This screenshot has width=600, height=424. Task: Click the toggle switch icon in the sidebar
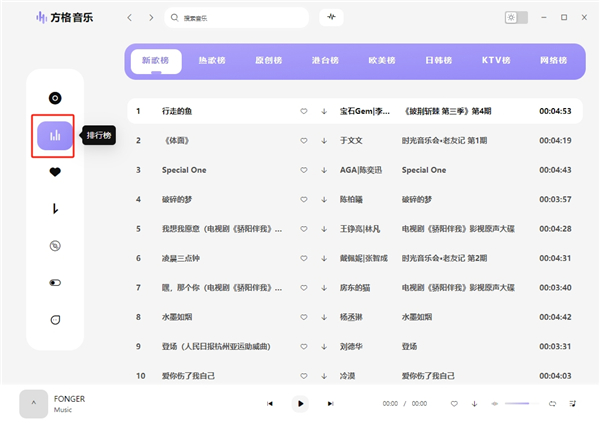tap(55, 283)
